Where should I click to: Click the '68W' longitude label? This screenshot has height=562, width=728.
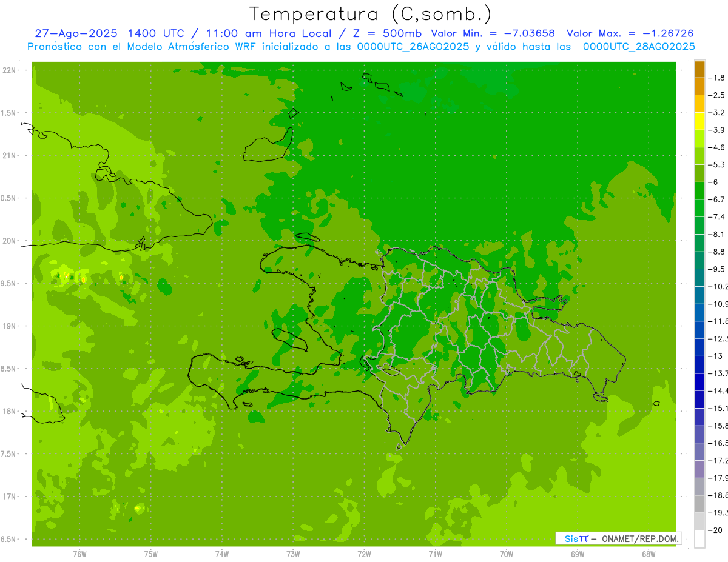pyautogui.click(x=649, y=554)
